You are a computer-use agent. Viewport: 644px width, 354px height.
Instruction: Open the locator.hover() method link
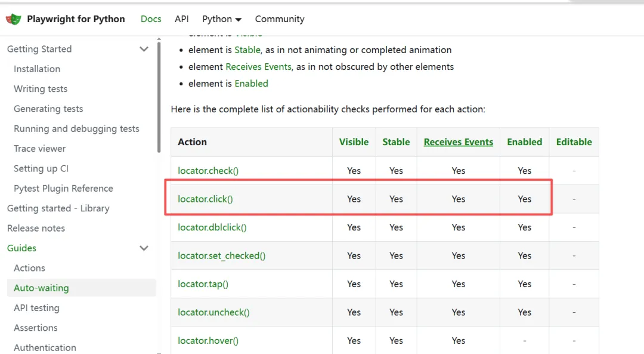click(x=208, y=341)
